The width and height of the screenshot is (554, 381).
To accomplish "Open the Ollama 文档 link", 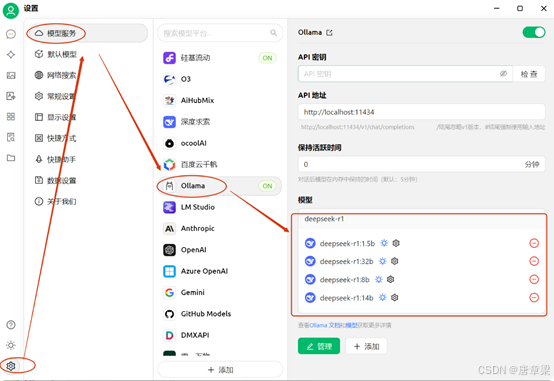I will (324, 325).
